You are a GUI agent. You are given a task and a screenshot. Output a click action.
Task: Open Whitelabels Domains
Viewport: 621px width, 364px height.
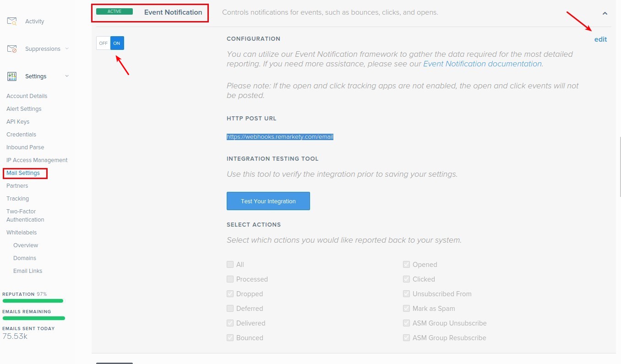tap(25, 258)
